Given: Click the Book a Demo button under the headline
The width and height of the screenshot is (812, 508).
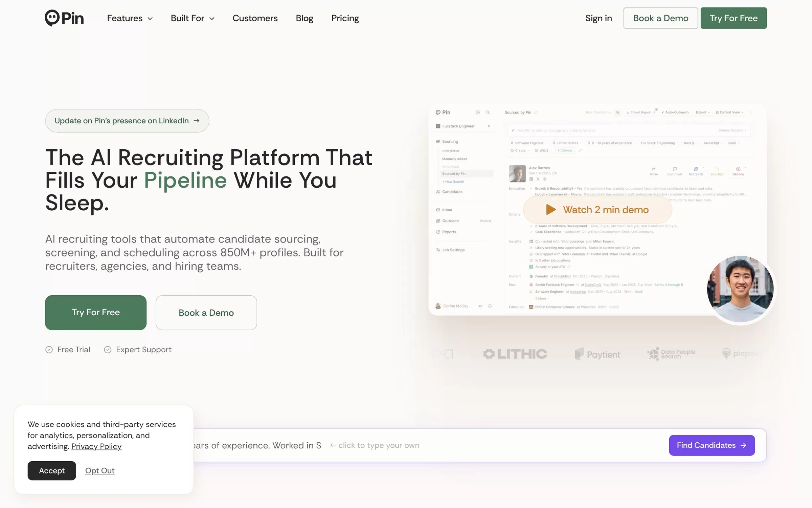Looking at the screenshot, I should pos(206,312).
